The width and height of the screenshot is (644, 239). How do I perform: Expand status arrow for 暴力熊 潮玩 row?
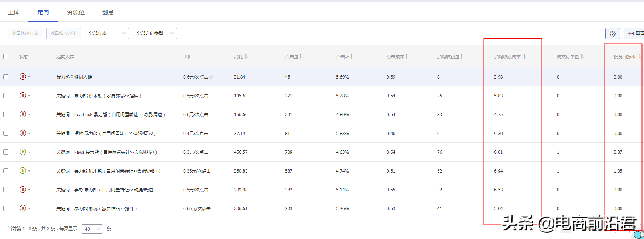[29, 209]
